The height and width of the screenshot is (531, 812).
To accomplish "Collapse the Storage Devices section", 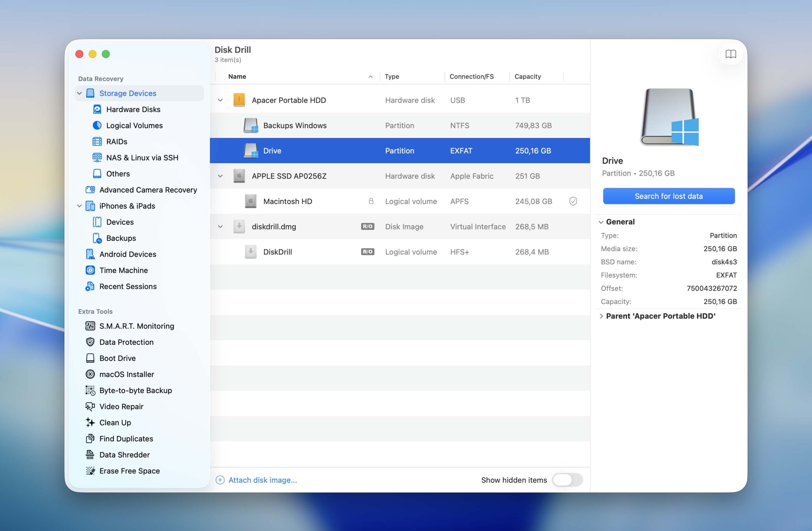I will tap(80, 93).
